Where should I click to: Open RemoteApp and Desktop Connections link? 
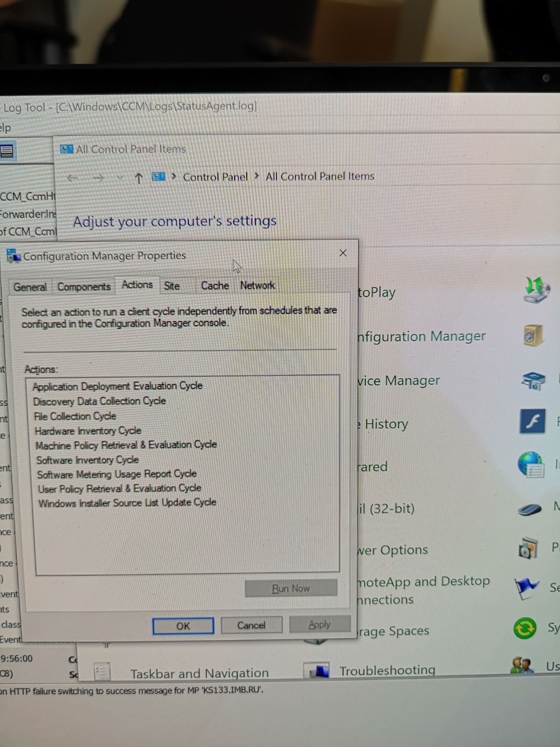[x=423, y=590]
